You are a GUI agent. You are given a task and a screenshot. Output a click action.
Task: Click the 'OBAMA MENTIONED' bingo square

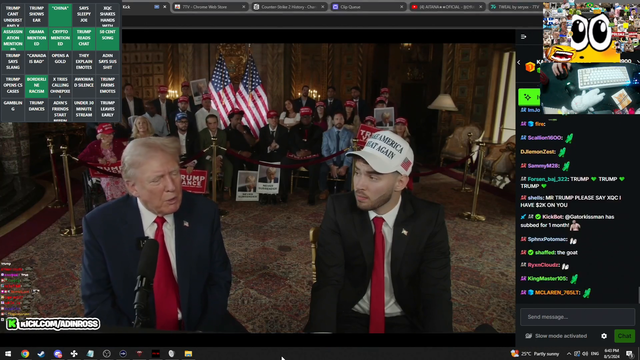[37, 39]
